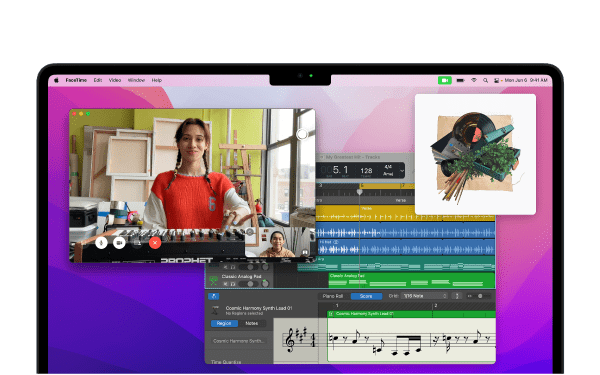The height and width of the screenshot is (375, 600).
Task: Click the Time Quantize label in inspector
Action: point(226,362)
